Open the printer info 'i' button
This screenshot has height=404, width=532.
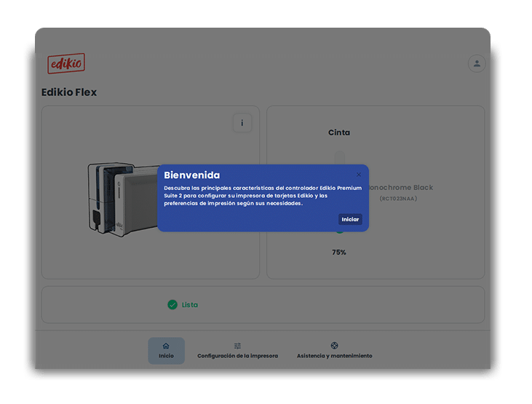coord(242,123)
